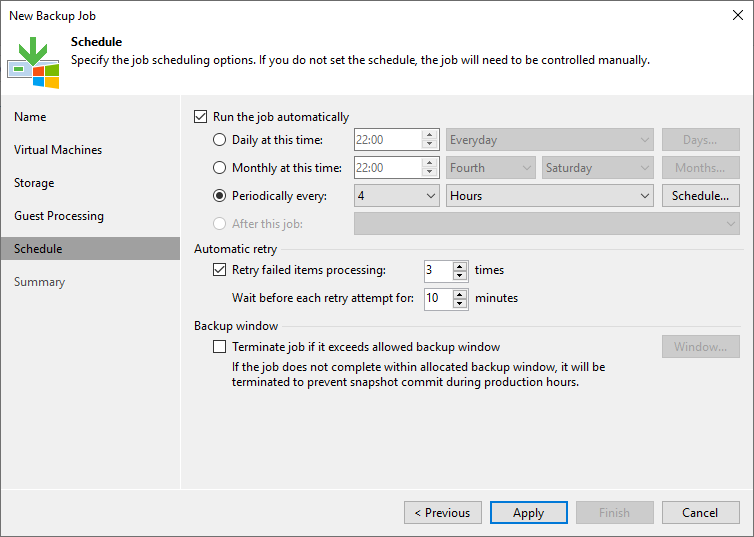Close the New Backup Job dialog
The height and width of the screenshot is (537, 754).
(x=738, y=15)
